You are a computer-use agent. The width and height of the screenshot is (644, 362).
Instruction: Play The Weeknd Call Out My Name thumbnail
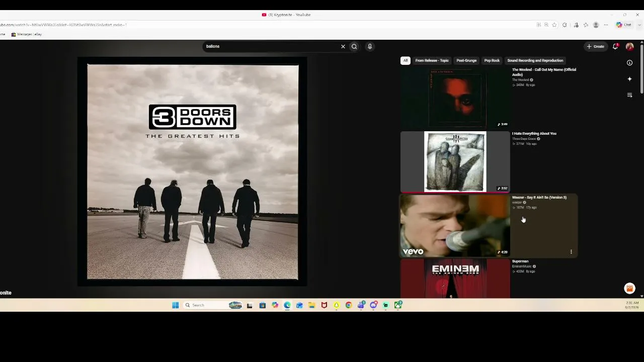455,98
